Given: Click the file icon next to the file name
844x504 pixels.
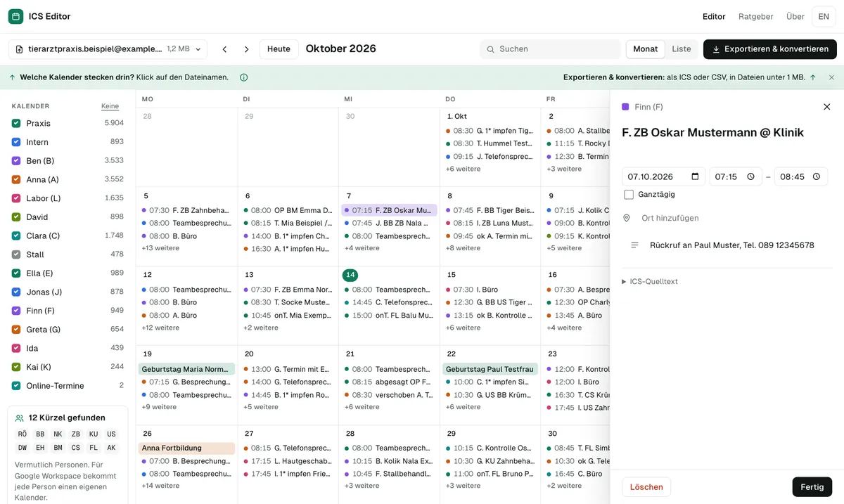Looking at the screenshot, I should coord(20,49).
